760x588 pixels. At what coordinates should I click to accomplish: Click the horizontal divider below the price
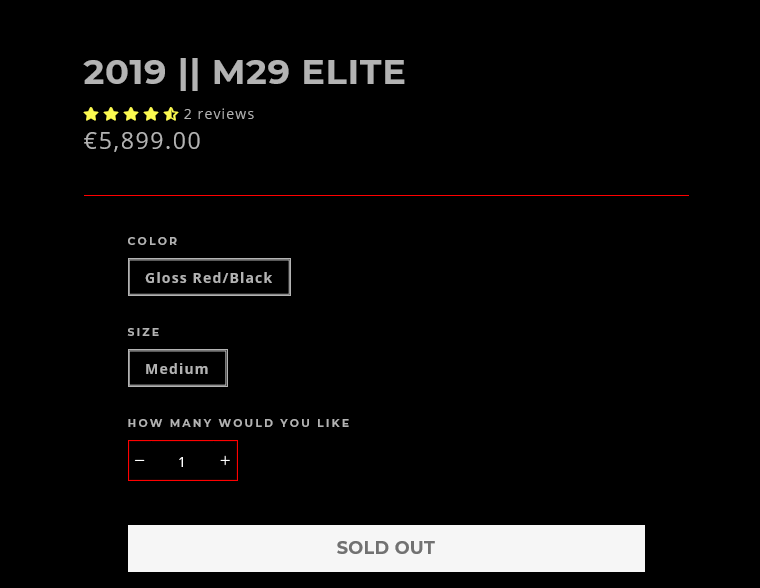(x=386, y=195)
